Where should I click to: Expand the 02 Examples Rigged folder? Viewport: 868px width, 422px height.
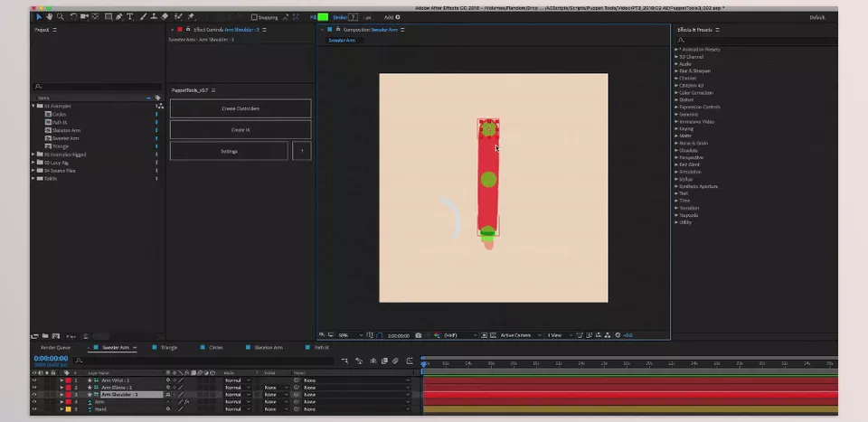click(x=33, y=155)
